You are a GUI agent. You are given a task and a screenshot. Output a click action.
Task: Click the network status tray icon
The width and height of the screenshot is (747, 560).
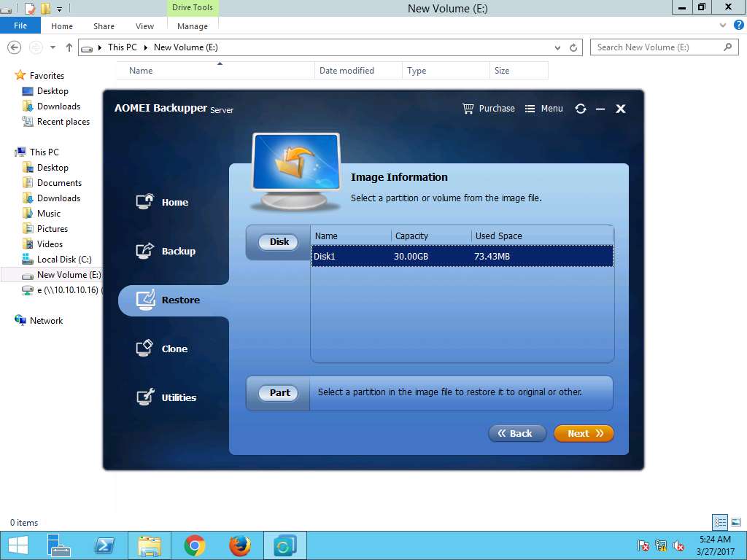(661, 545)
